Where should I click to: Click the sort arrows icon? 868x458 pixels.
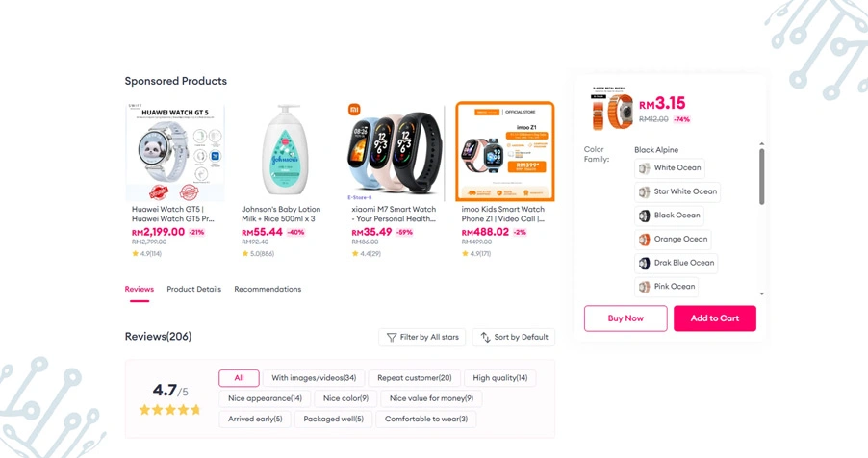485,338
